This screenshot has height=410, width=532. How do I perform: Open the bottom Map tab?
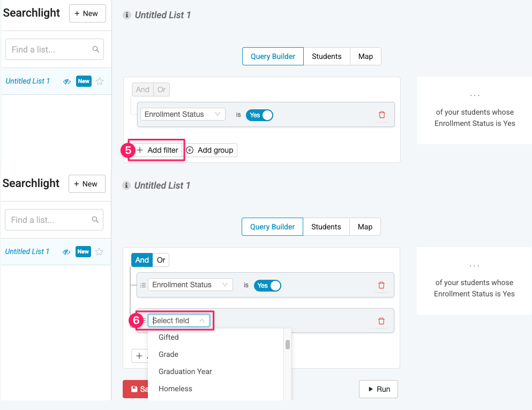coord(365,227)
